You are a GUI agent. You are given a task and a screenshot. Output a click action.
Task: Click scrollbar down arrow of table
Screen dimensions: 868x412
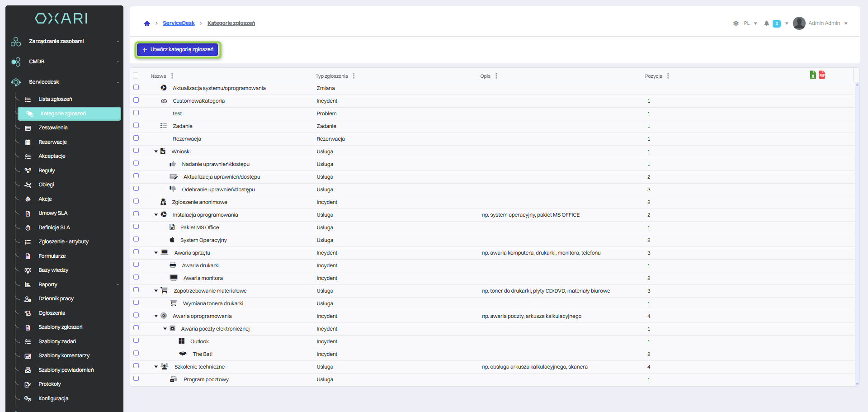[x=857, y=384]
